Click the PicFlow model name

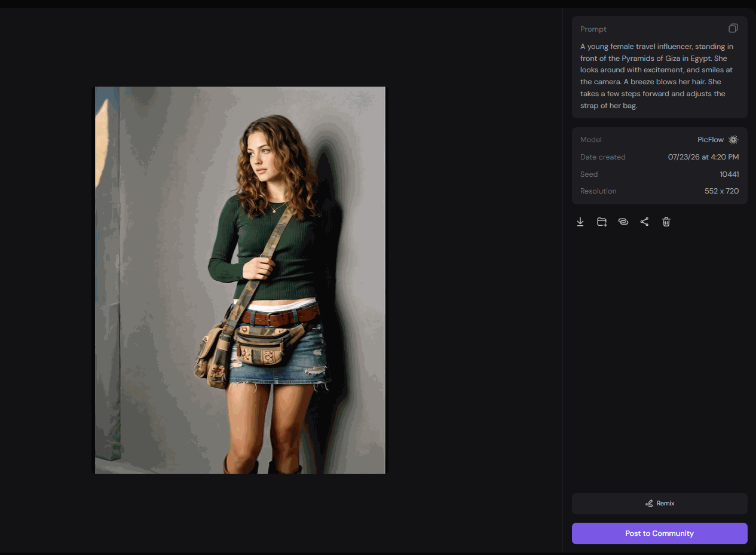pyautogui.click(x=711, y=140)
